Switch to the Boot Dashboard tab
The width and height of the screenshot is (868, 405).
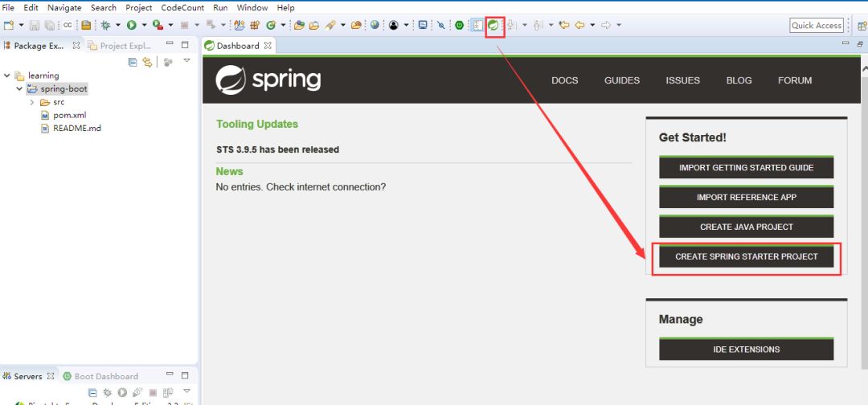click(x=100, y=376)
